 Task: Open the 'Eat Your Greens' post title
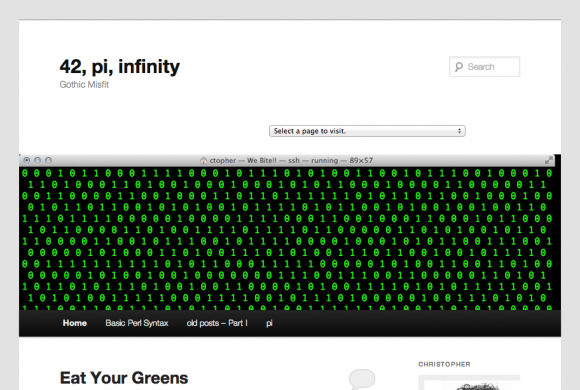(x=124, y=378)
